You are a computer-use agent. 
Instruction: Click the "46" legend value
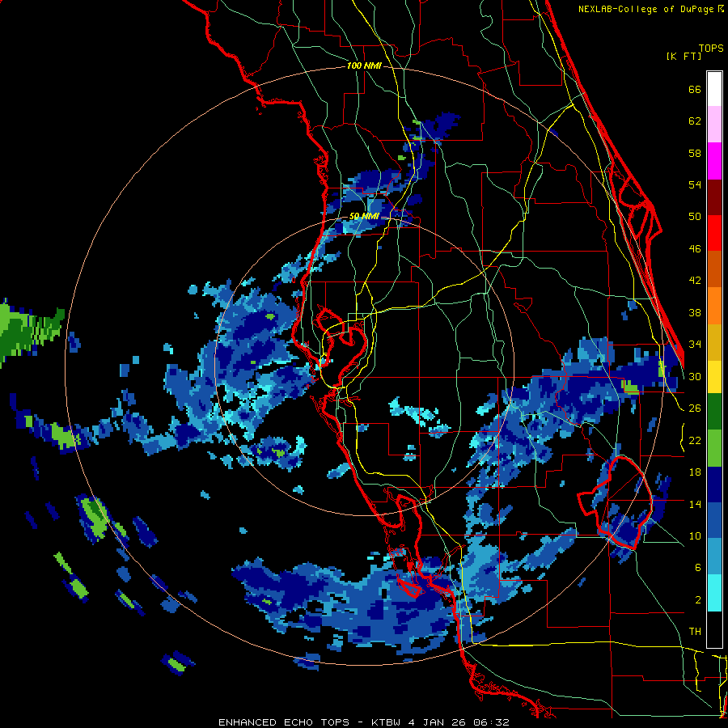coord(695,249)
